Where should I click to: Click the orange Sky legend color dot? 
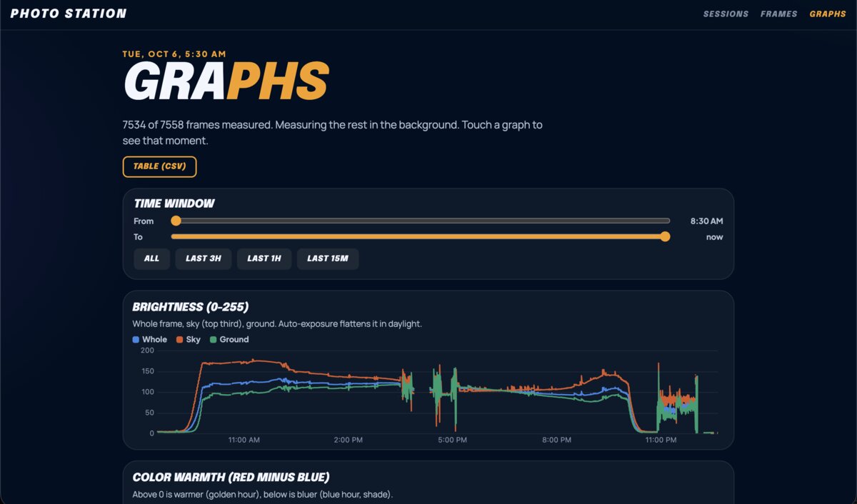[179, 340]
